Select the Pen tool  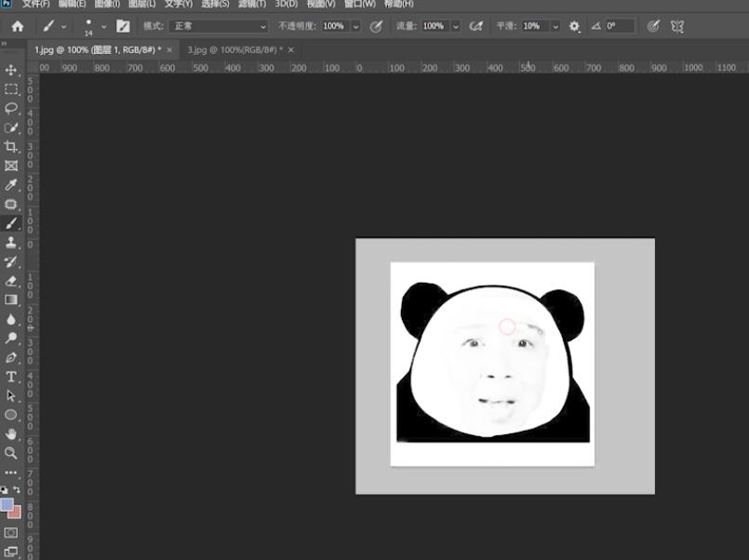(x=11, y=357)
